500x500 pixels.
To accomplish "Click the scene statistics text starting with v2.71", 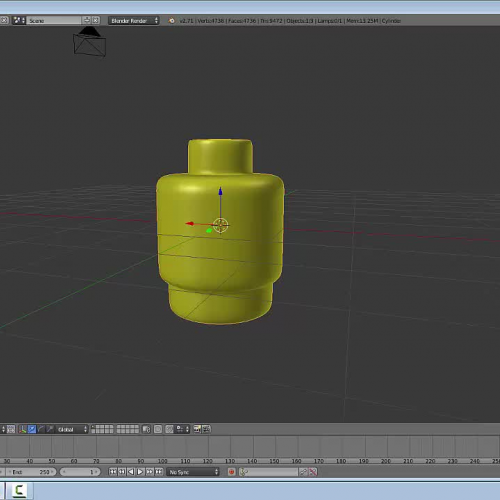I will coord(290,21).
